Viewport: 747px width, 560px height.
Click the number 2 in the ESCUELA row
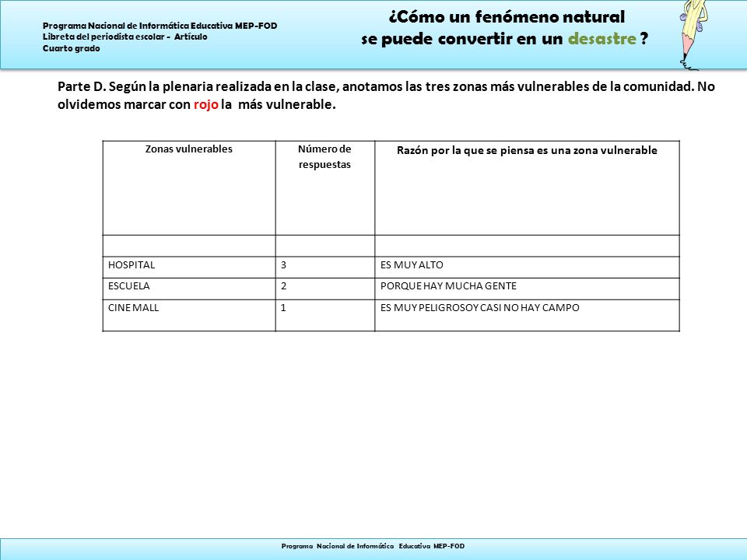283,285
